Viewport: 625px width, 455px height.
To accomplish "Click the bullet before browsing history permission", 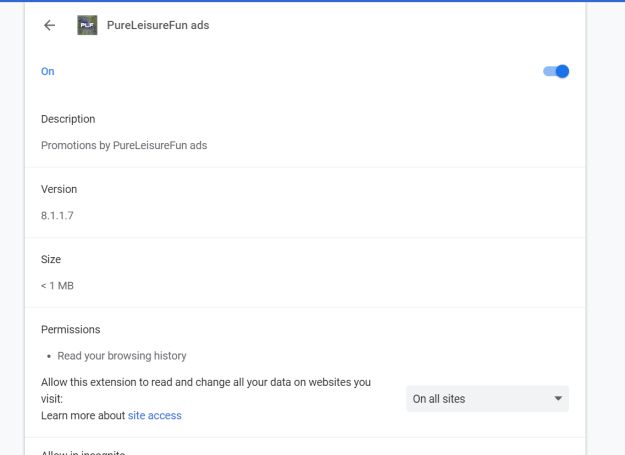I will (x=49, y=356).
